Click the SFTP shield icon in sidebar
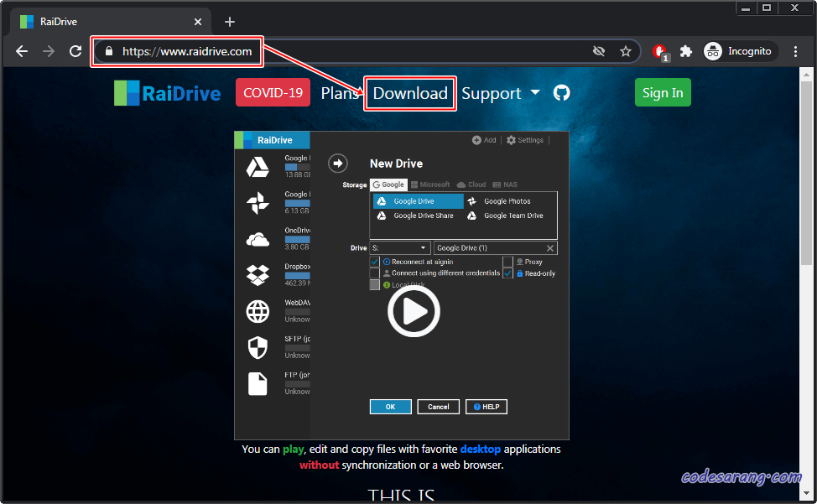Image resolution: width=817 pixels, height=504 pixels. [x=258, y=347]
